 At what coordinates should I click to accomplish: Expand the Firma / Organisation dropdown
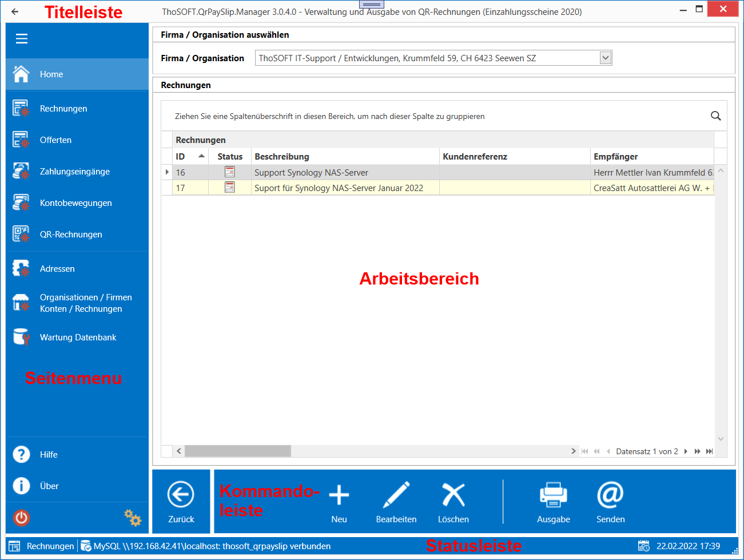(x=606, y=58)
